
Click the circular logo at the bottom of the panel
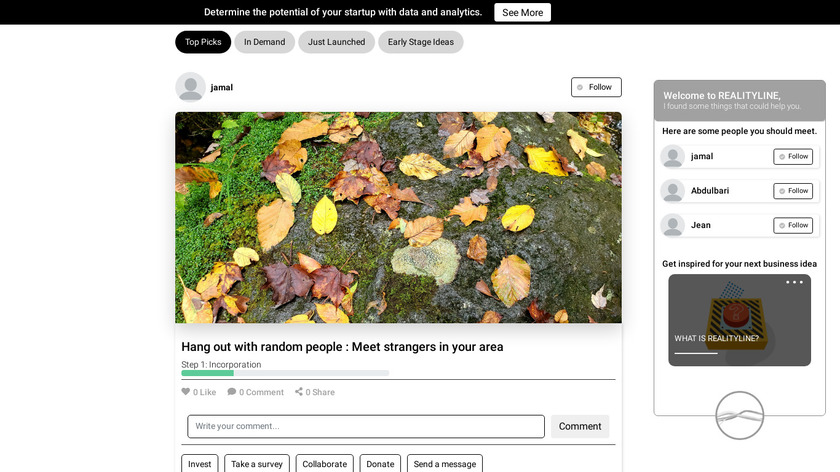point(739,415)
